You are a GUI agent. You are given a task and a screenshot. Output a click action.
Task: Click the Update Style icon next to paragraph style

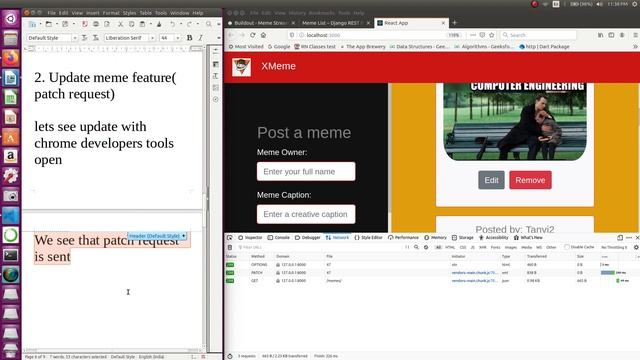[x=85, y=38]
